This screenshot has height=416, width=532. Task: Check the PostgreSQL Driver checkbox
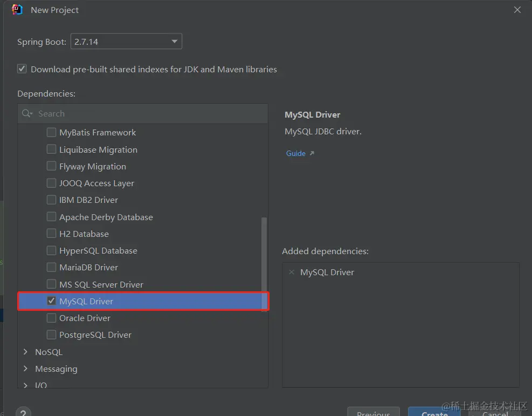(51, 335)
